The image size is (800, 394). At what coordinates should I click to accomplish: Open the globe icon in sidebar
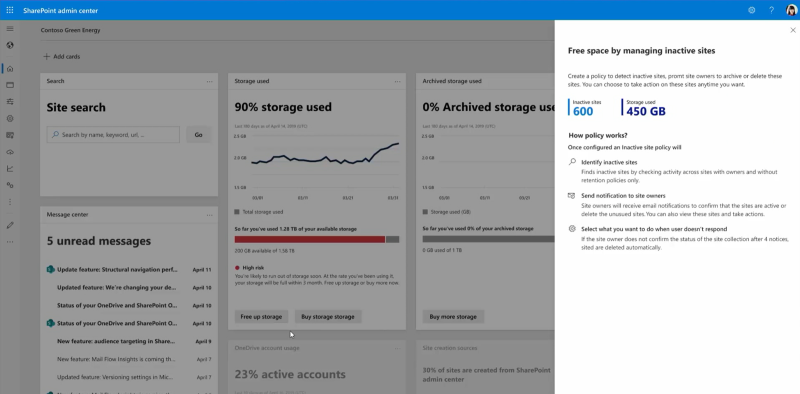(x=10, y=45)
